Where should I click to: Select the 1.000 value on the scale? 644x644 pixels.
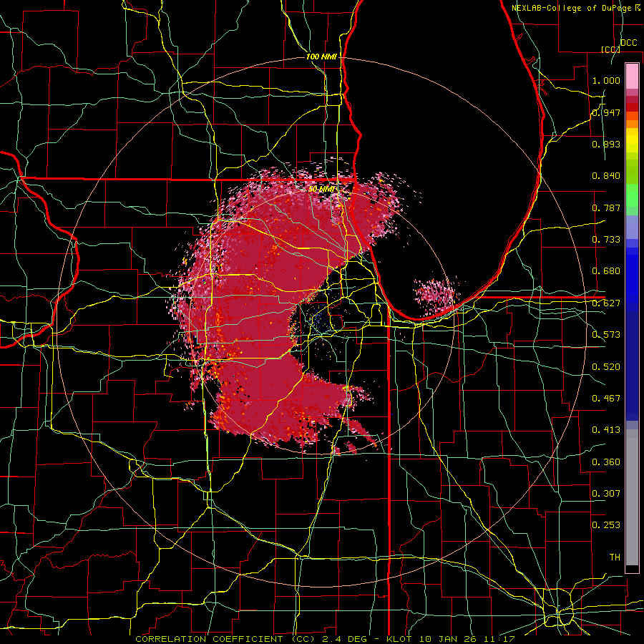tap(606, 80)
